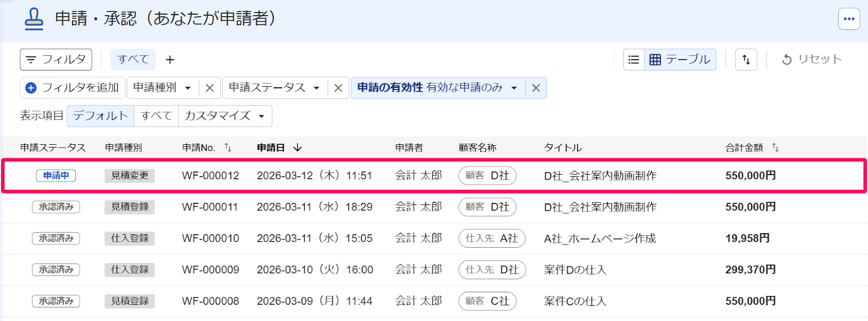Click 見積登録 tag in WF-000008 row
The height and width of the screenshot is (321, 868).
pos(130,301)
